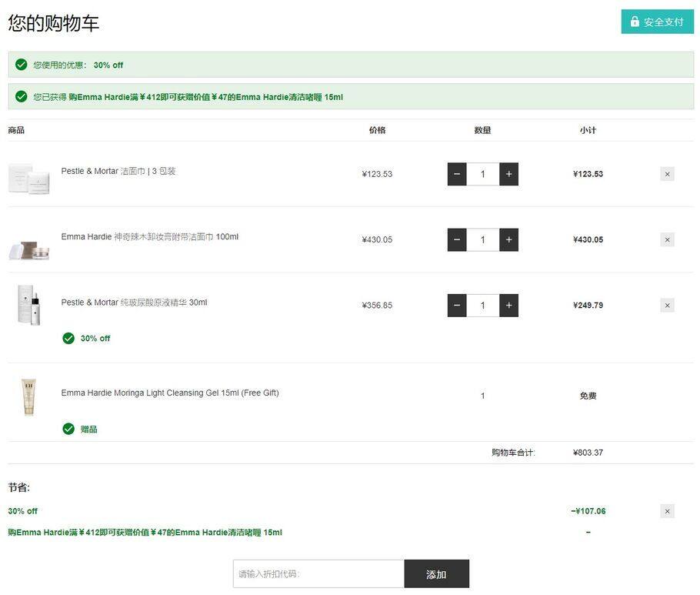Increase quantity of Emma Hardie 卸妆膏 100ml

[508, 239]
